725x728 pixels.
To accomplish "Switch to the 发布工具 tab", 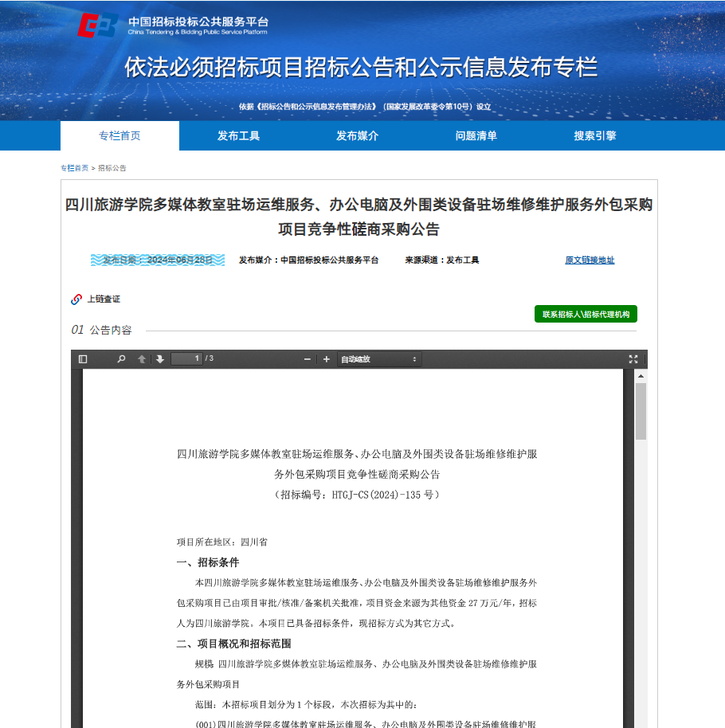I will point(239,135).
